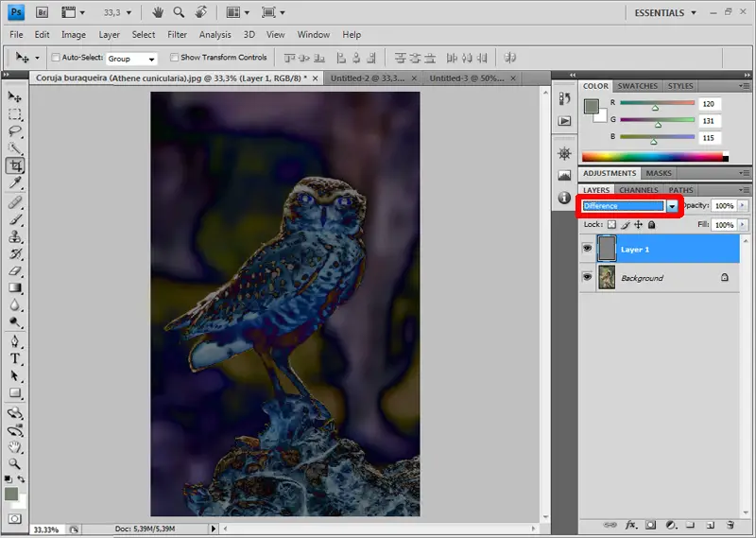Hide Layer 1 using its eye icon

(x=588, y=249)
